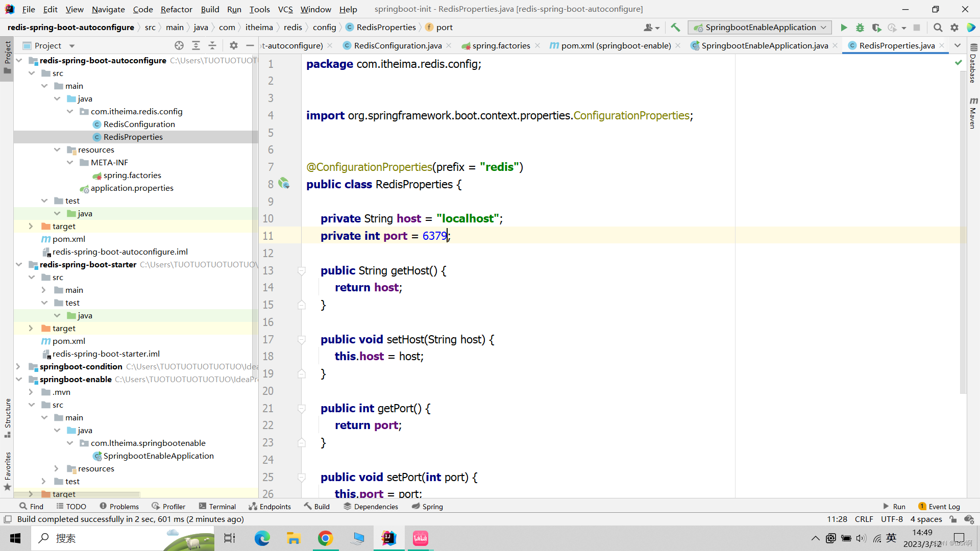Image resolution: width=980 pixels, height=551 pixels.
Task: Click Select Opened File target icon
Action: pos(179,45)
